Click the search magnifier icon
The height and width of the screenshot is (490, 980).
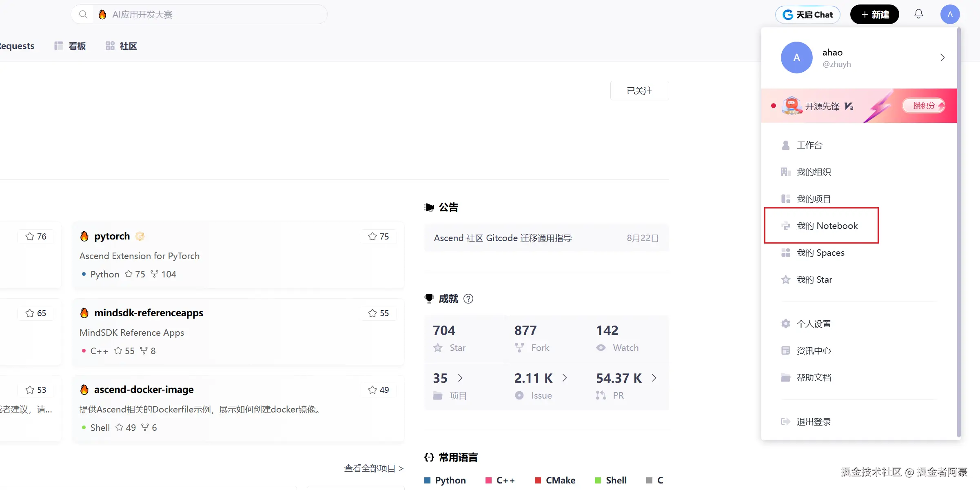[x=83, y=15]
